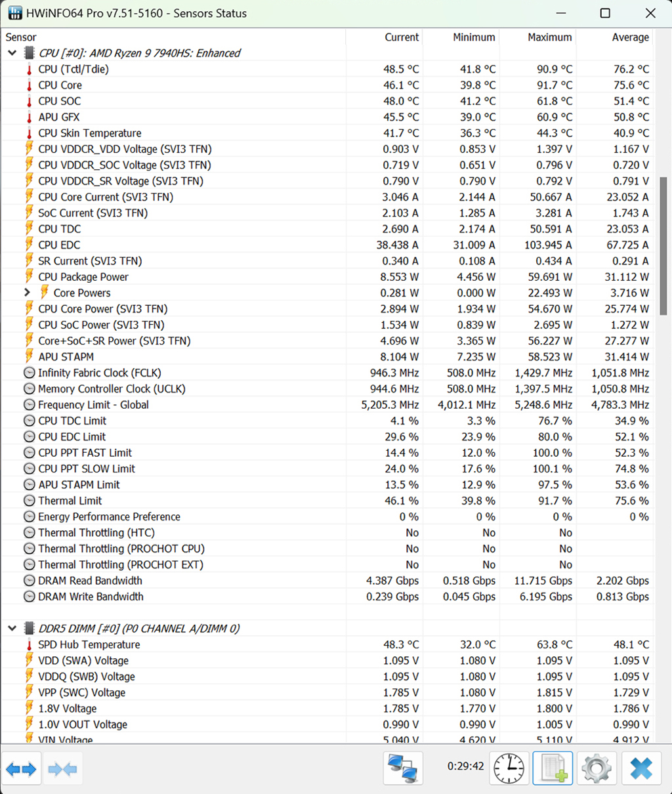Collapse the DDR5 DIMM [#0] group

coord(12,629)
